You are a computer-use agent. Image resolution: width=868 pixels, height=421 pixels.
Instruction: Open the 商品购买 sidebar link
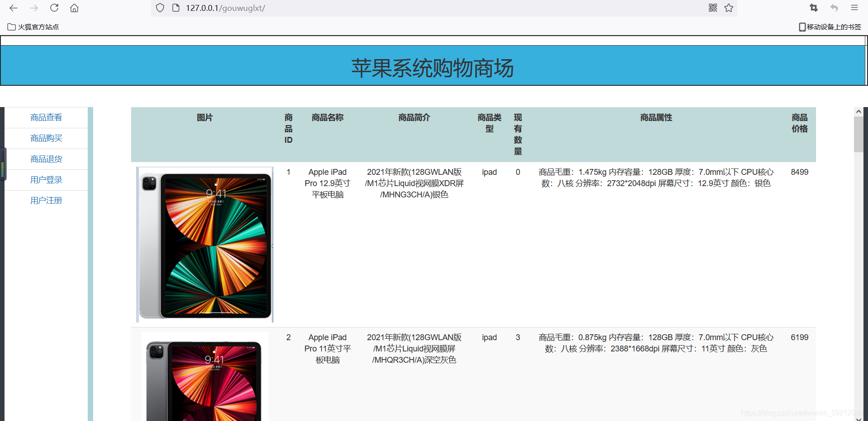(x=46, y=138)
